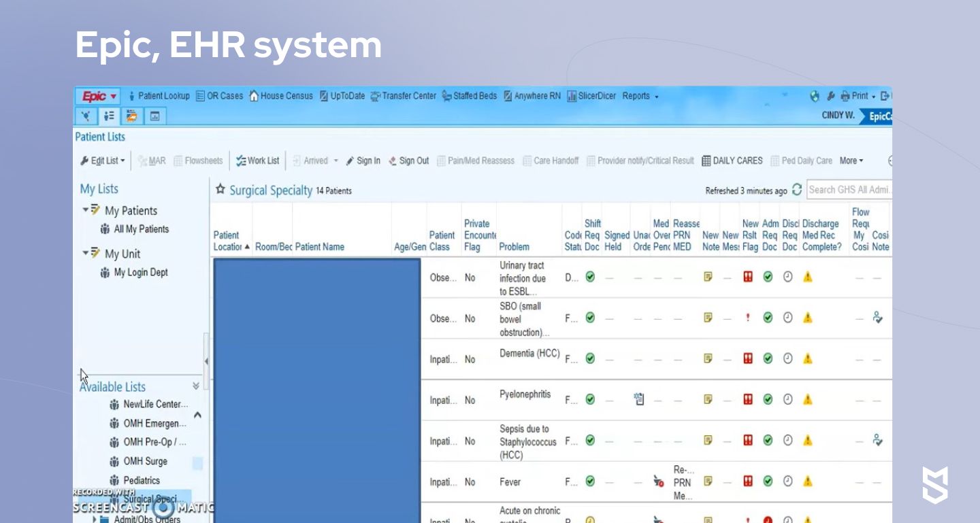
Task: Click Provider notify/Critical Result button
Action: 640,161
